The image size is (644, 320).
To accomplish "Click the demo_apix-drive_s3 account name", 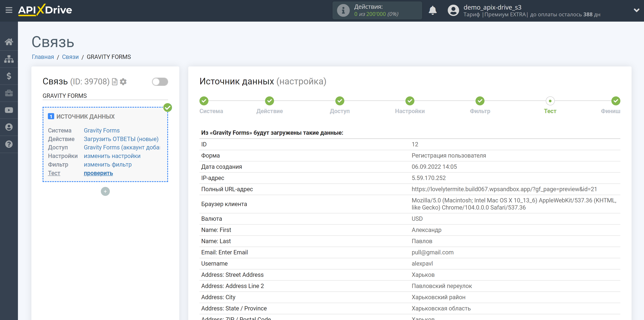I will tap(492, 7).
